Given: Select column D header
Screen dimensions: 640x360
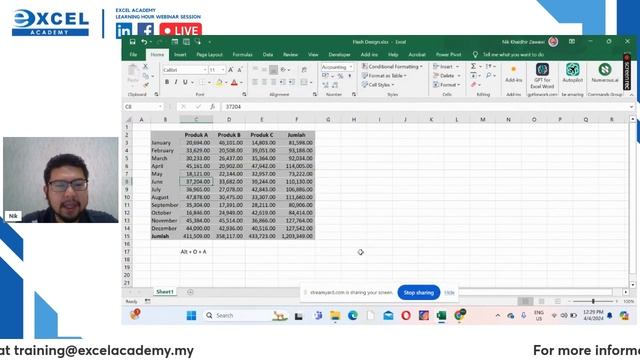Looking at the screenshot, I should tap(229, 119).
